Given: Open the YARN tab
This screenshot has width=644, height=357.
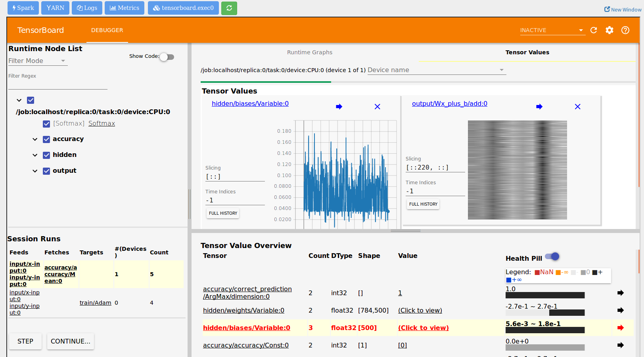Looking at the screenshot, I should [x=55, y=8].
